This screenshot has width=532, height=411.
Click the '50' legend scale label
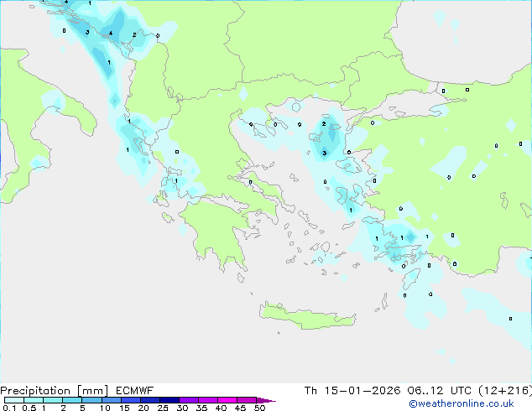pos(260,408)
